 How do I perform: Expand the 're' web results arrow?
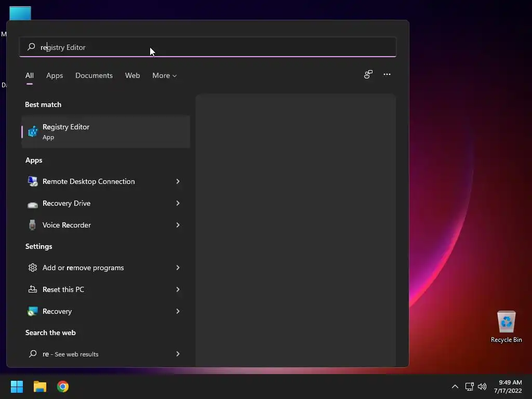tap(178, 354)
